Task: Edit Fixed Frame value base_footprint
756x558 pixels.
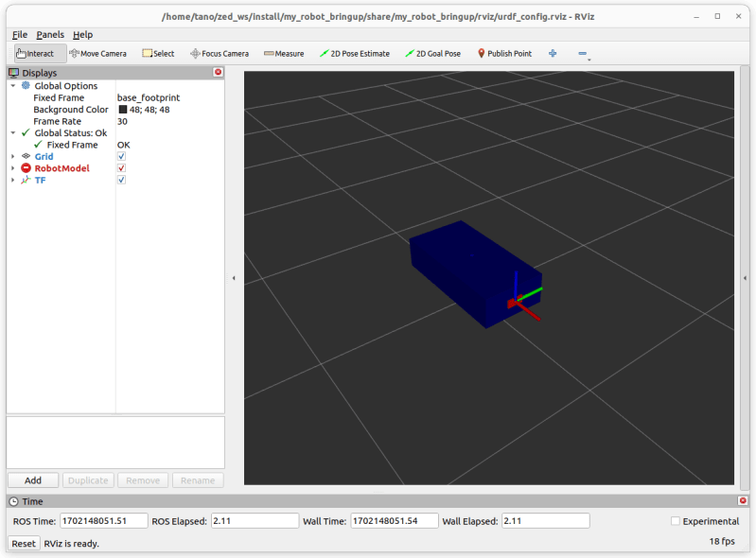Action: (149, 97)
